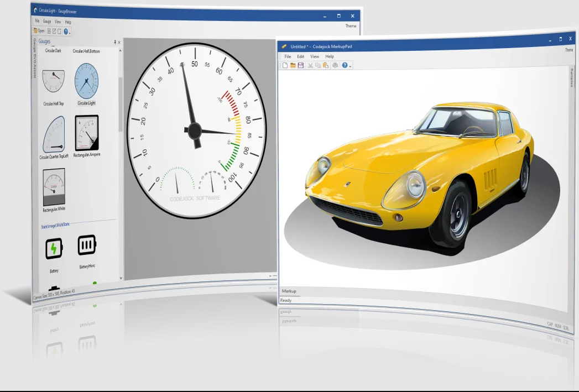Click Cut scissors icon in MarkupPad toolbar

click(x=310, y=65)
